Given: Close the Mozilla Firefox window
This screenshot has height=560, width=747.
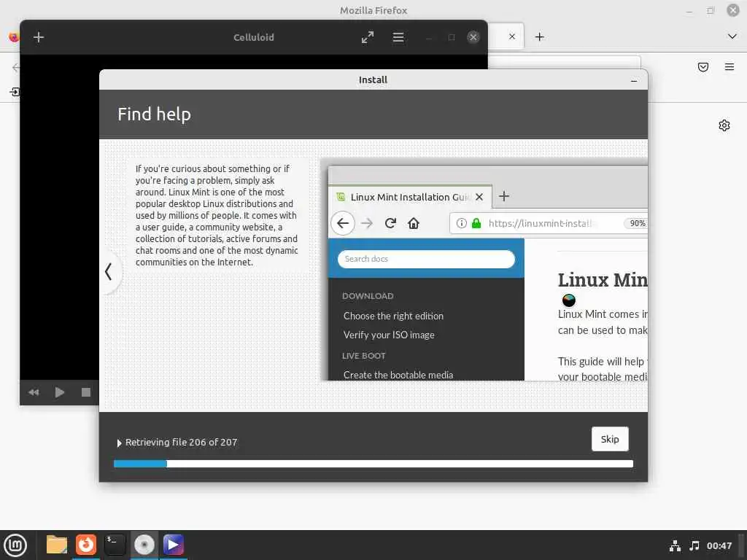Looking at the screenshot, I should [x=732, y=10].
